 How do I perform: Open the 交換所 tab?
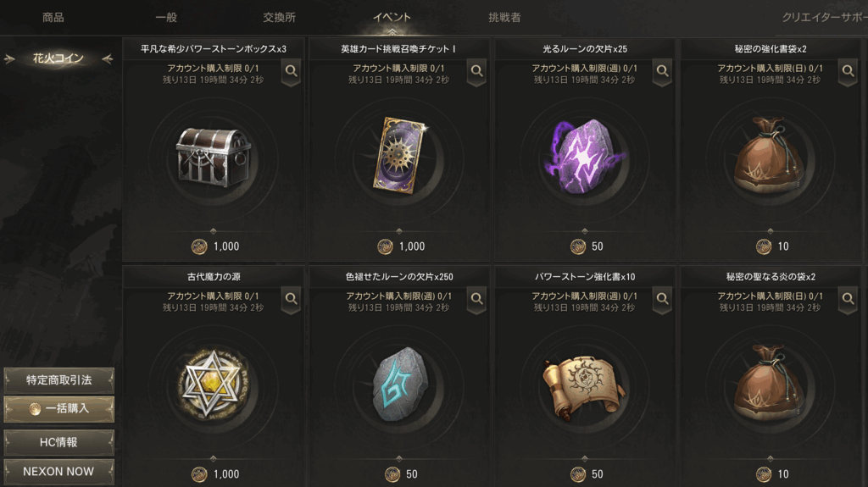[x=279, y=17]
